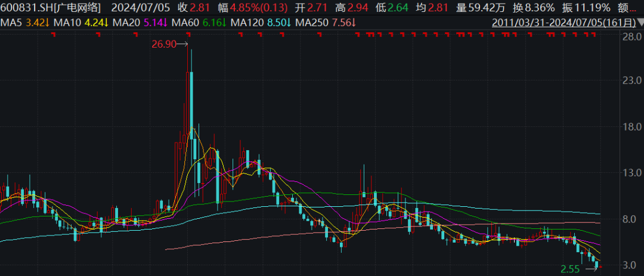Click the closing price 收2.81

[194, 7]
